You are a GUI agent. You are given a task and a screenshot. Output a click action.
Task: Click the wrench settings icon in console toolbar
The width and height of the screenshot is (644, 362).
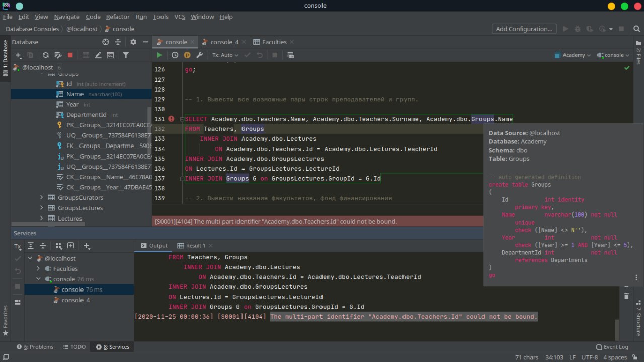199,55
